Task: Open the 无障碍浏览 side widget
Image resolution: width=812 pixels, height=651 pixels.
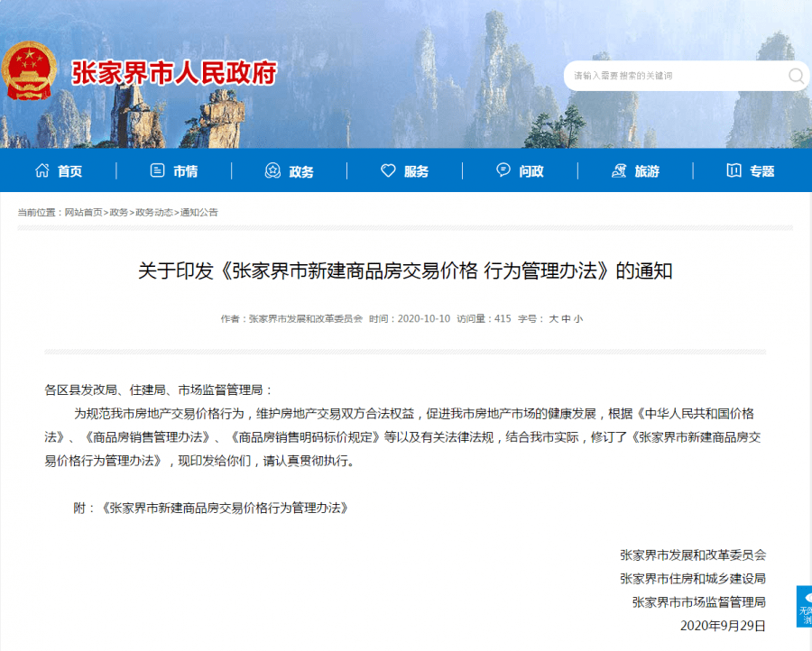Action: [x=804, y=607]
